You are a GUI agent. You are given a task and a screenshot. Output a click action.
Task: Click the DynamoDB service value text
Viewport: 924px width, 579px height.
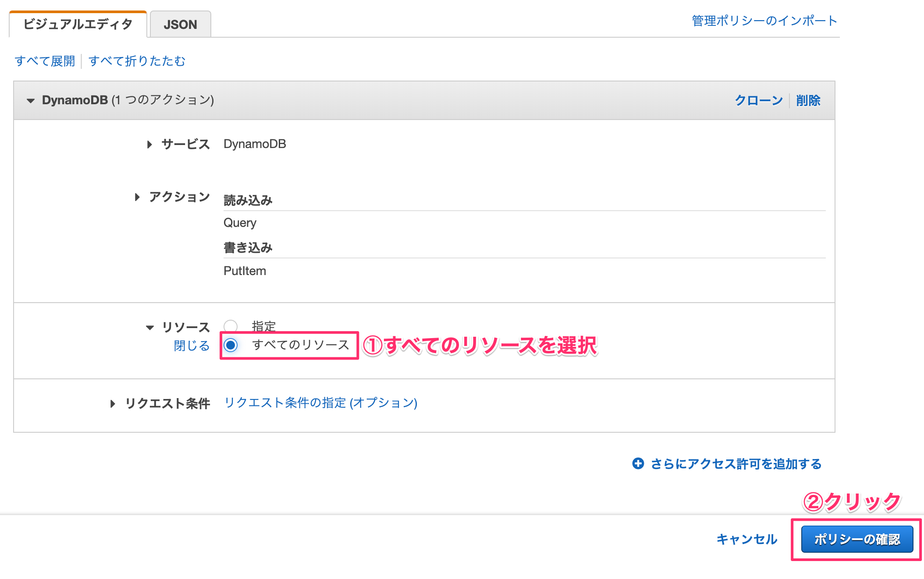point(255,144)
